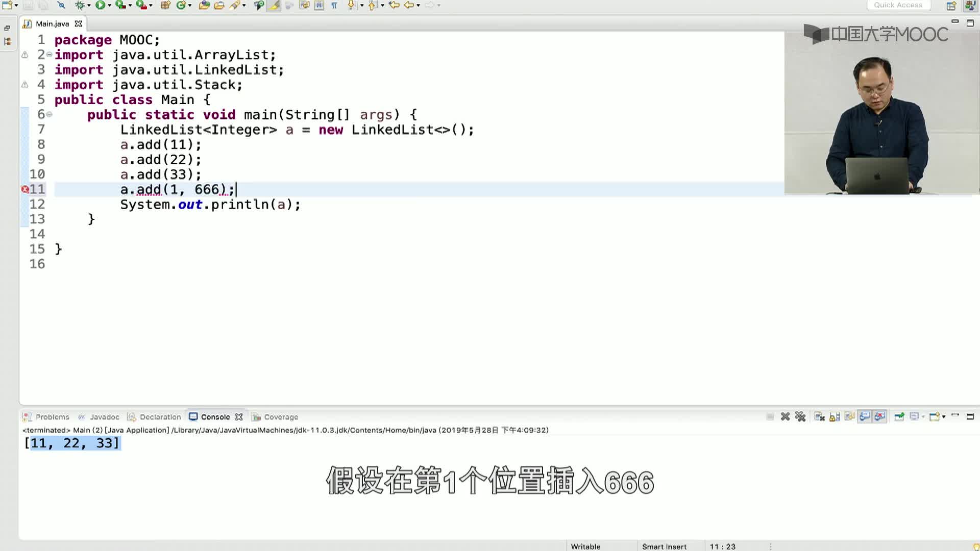Viewport: 980px width, 551px height.
Task: Click the Clear Console icon
Action: (820, 417)
